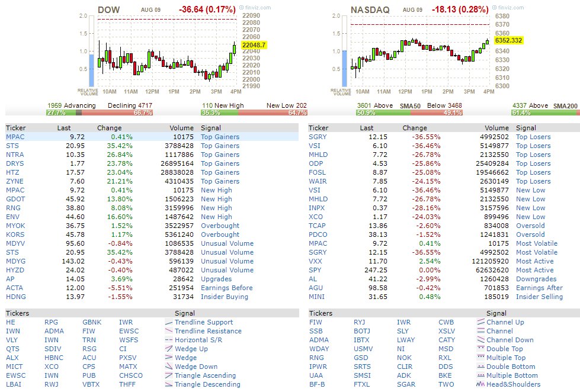Click the Double Top pattern icon
Screen dimensions: 580x392
point(480,349)
